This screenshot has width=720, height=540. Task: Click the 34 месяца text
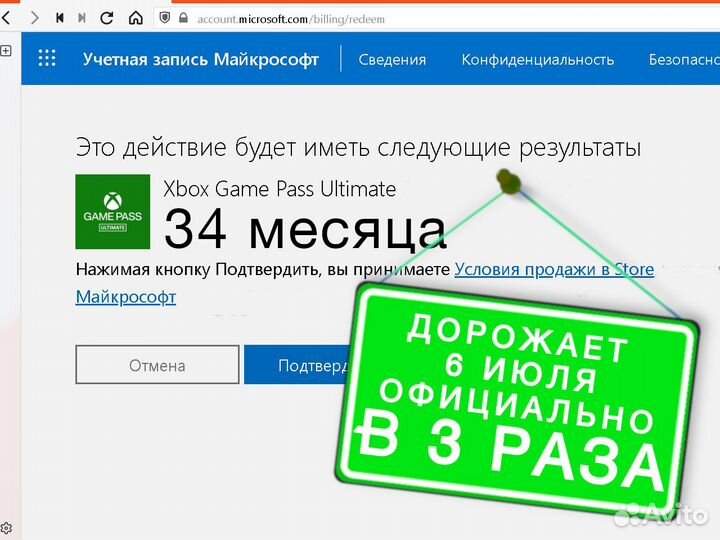coord(305,228)
